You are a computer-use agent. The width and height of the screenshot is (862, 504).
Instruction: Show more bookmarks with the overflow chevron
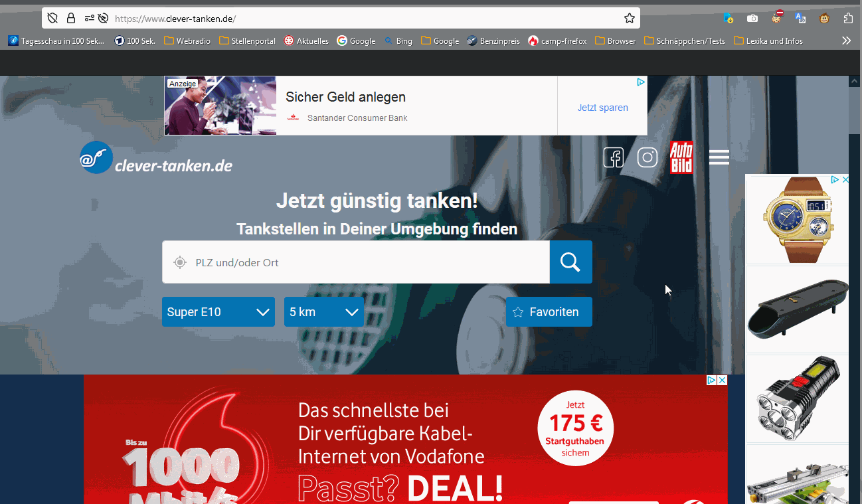tap(846, 41)
